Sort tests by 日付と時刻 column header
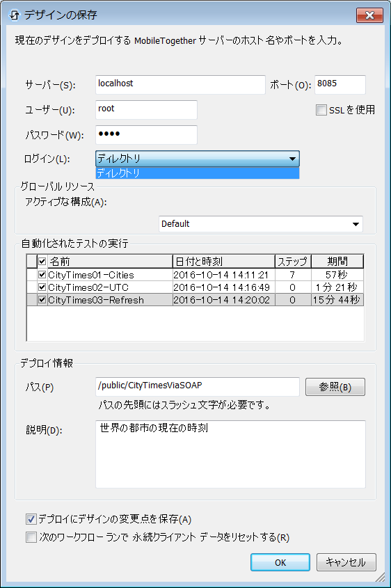Viewport: 391px width, 588px height. (223, 262)
